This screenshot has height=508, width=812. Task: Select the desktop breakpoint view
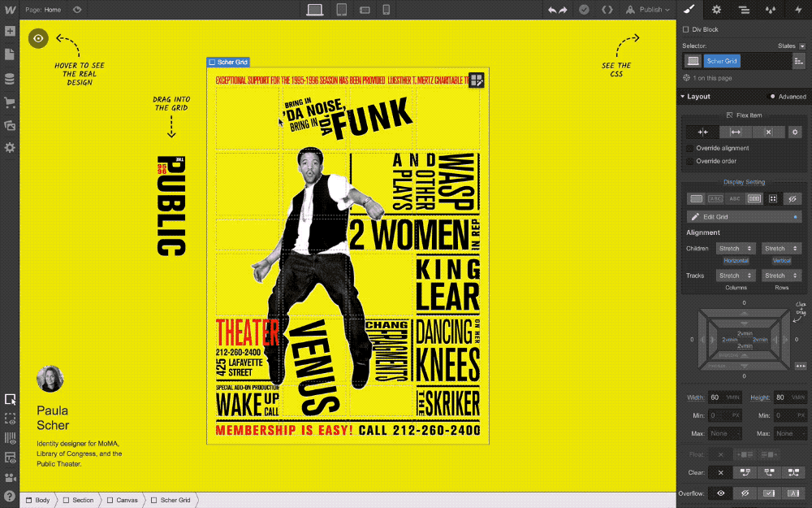pos(315,10)
